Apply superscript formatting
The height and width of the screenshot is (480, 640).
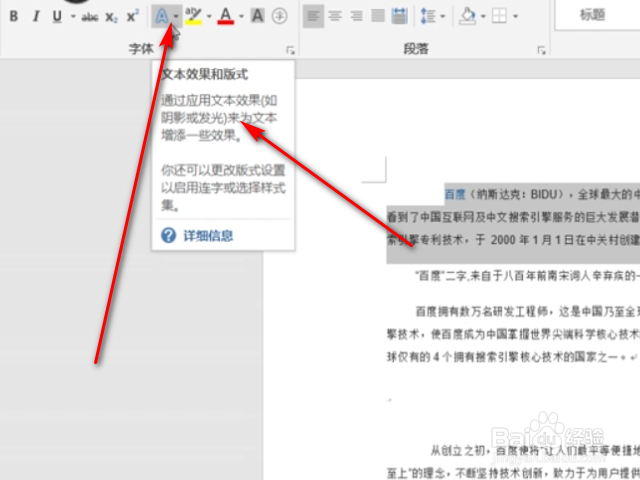tap(133, 16)
